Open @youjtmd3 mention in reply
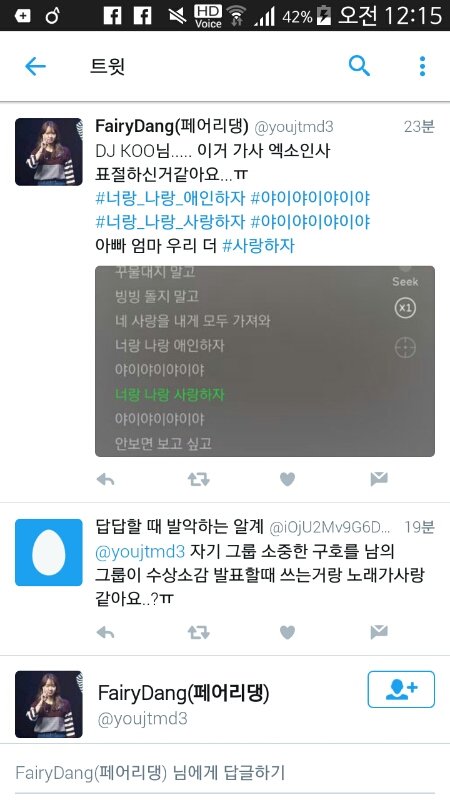450x800 pixels. [140, 552]
